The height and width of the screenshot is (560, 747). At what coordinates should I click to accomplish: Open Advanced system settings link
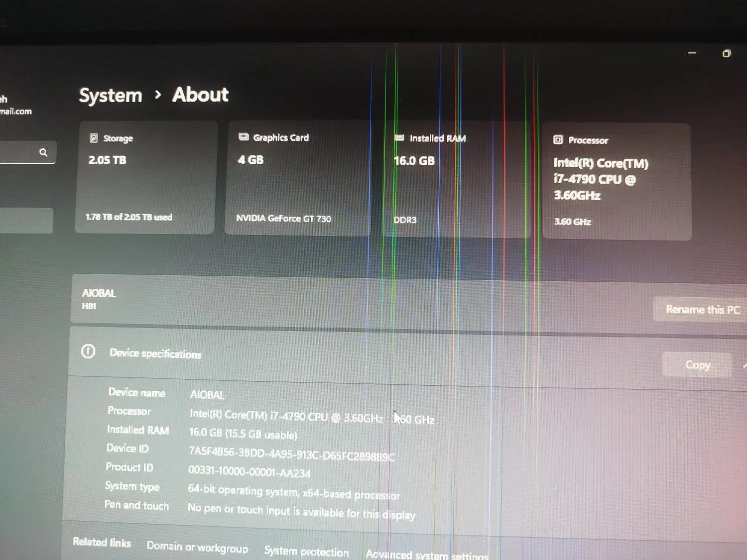tap(427, 555)
